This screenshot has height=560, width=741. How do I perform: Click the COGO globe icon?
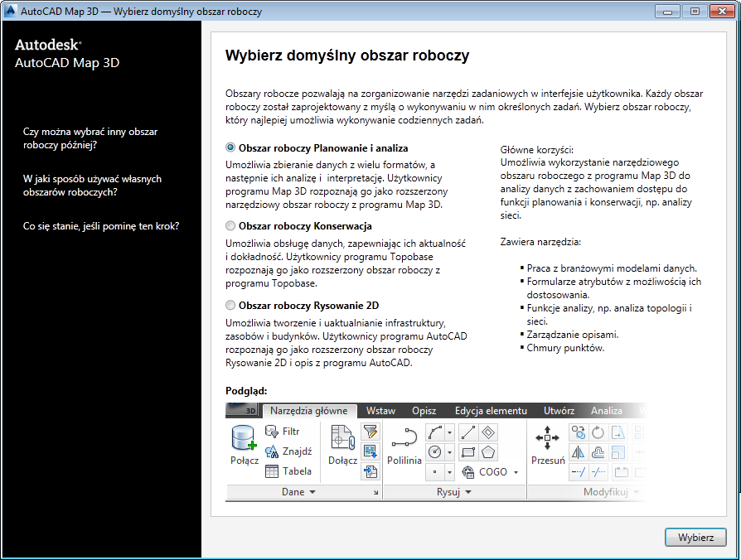pos(467,471)
